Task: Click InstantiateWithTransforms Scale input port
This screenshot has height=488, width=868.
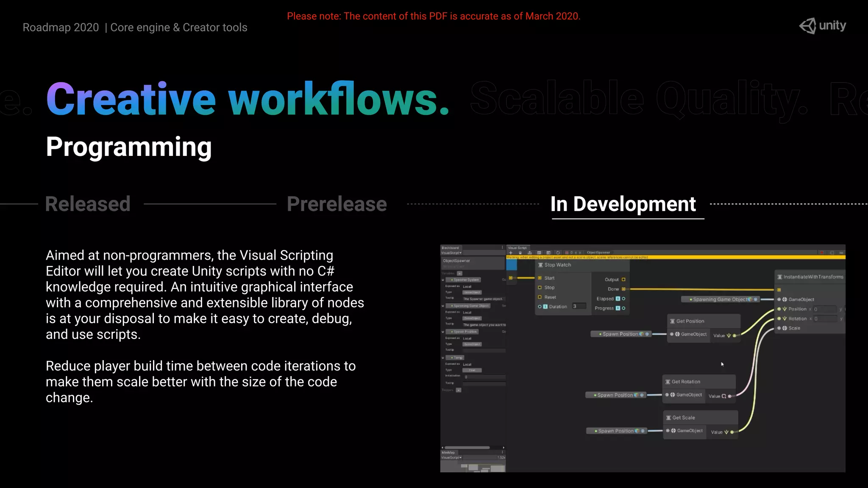Action: 779,328
